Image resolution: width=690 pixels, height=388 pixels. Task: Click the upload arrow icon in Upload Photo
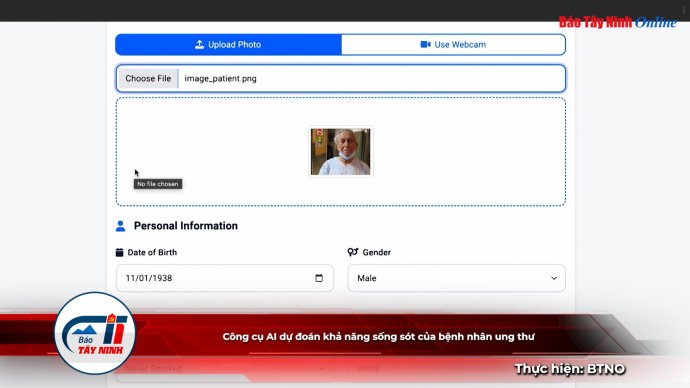pos(199,44)
